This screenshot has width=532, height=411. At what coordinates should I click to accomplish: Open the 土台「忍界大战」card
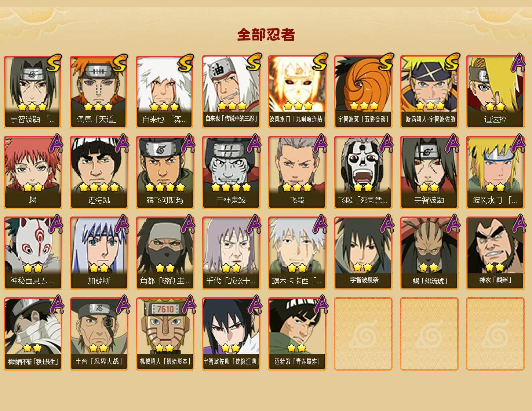click(99, 334)
